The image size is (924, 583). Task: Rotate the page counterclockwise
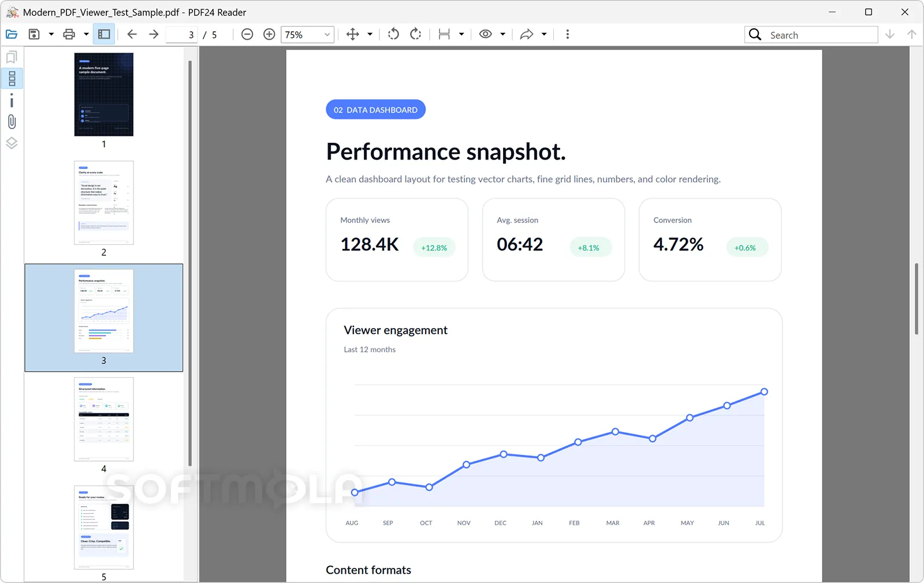[x=393, y=35]
